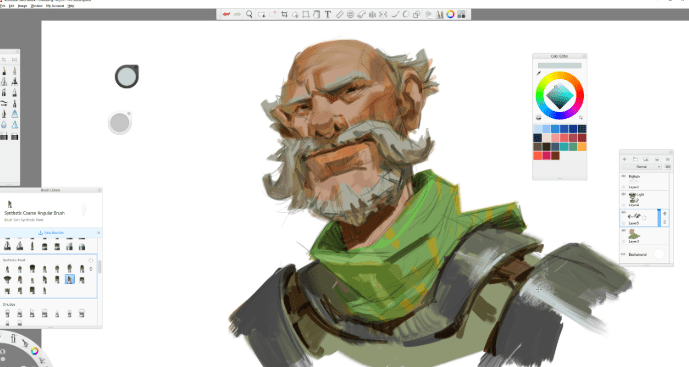Open the Window menu
The width and height of the screenshot is (689, 367).
[x=37, y=6]
